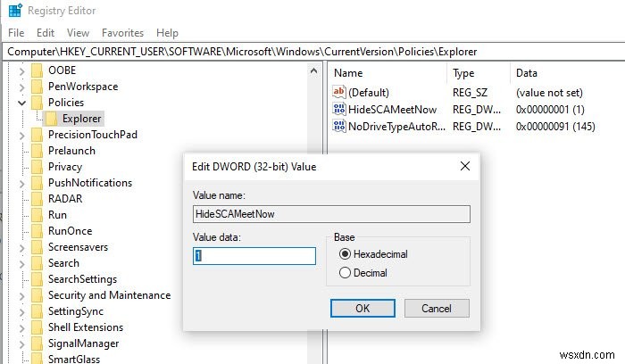Open the View menu
625x364 pixels.
pyautogui.click(x=78, y=33)
